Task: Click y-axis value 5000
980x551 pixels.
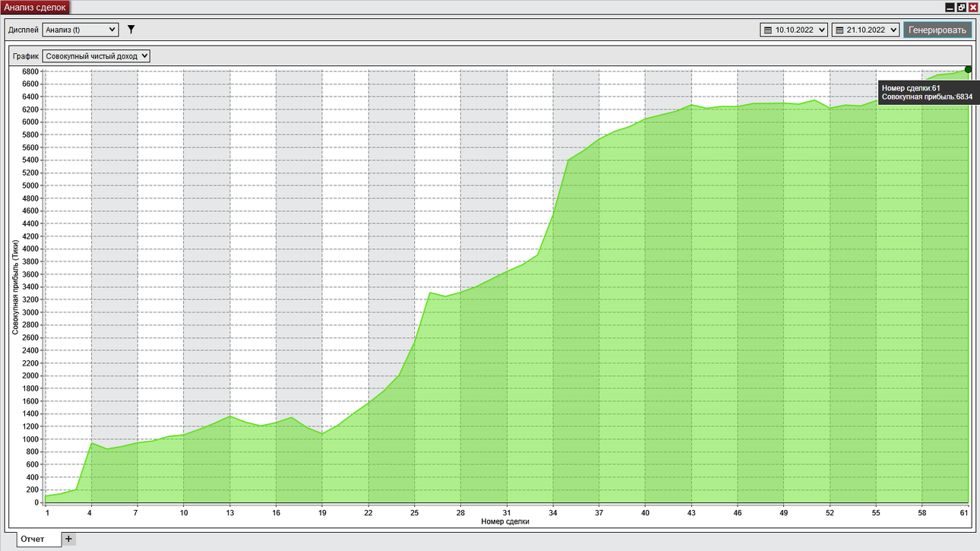Action: [30, 185]
